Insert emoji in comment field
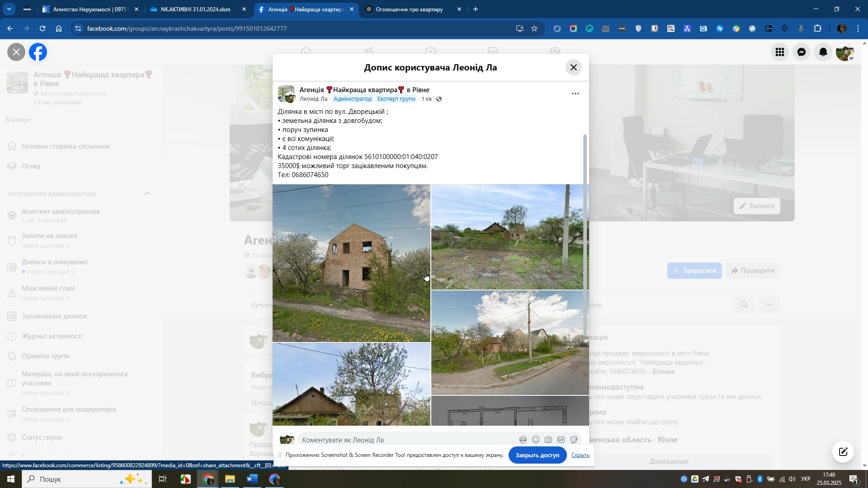Image resolution: width=868 pixels, height=488 pixels. point(536,440)
